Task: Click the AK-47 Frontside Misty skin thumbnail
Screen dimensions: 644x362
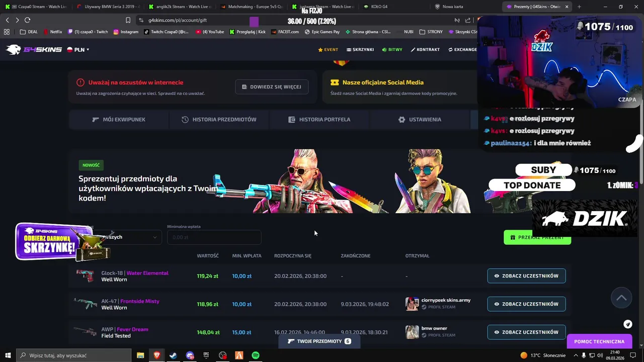Action: click(85, 304)
